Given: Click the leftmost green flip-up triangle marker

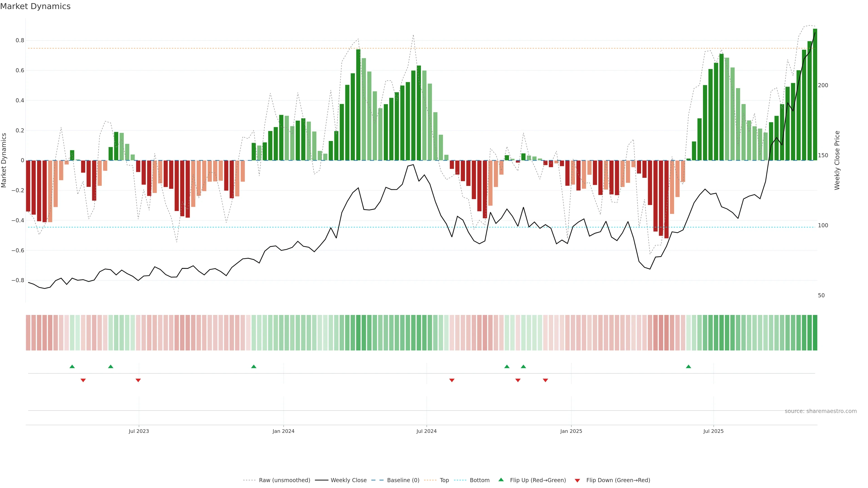Looking at the screenshot, I should click(72, 366).
